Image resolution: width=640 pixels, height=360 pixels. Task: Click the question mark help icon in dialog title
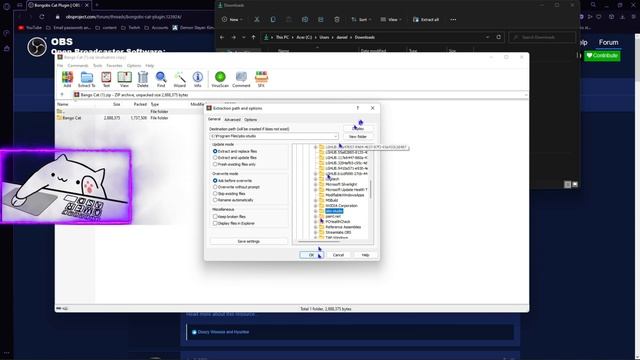(358, 108)
